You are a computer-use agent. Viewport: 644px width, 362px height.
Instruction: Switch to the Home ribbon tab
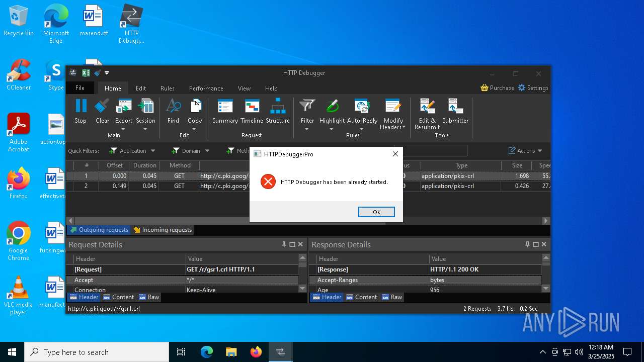[x=113, y=88]
